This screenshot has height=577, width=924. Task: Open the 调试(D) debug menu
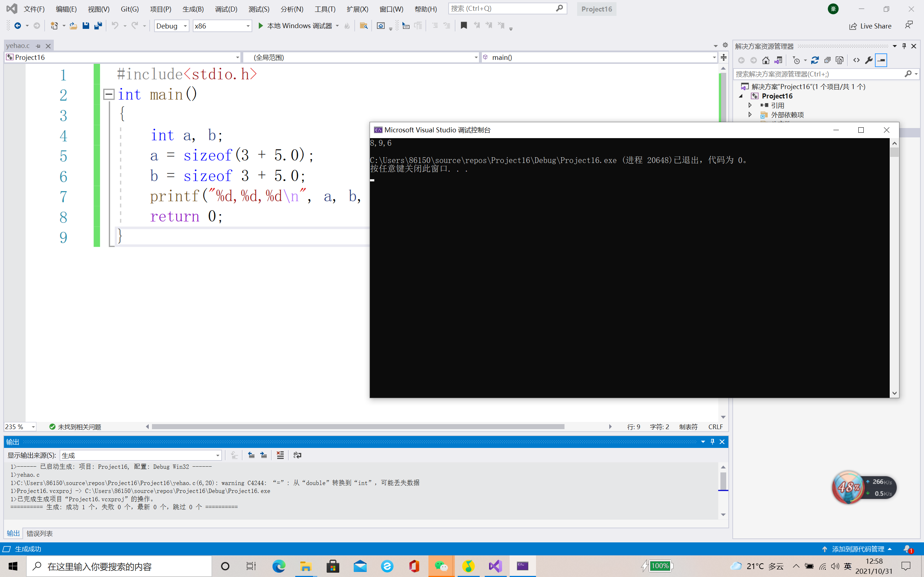(x=226, y=9)
